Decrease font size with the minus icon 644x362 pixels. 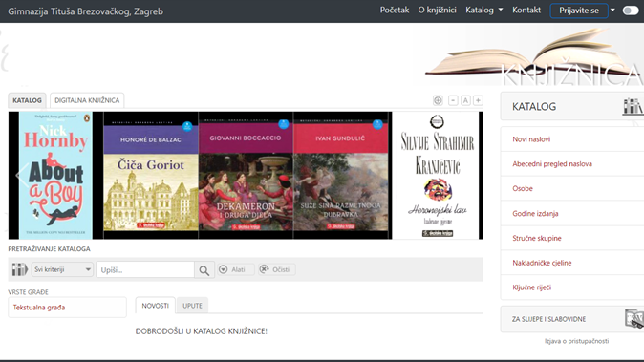pyautogui.click(x=453, y=100)
